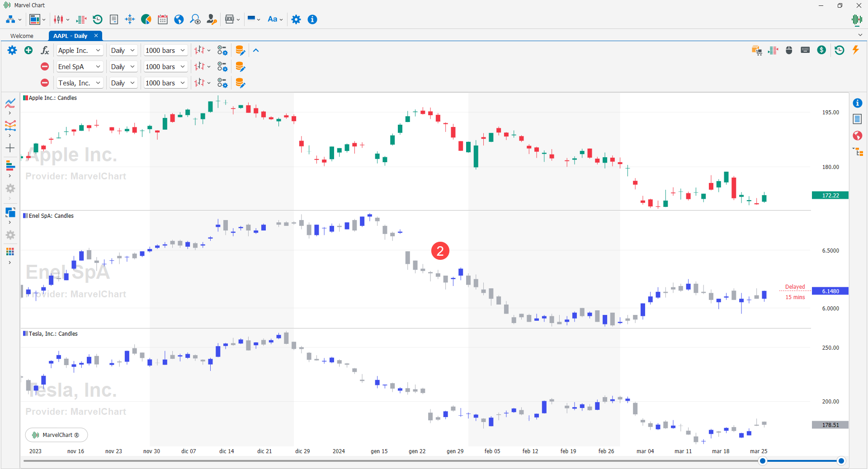This screenshot has width=868, height=469.
Task: Expand the arrow below the indicators icon
Action: click(10, 113)
